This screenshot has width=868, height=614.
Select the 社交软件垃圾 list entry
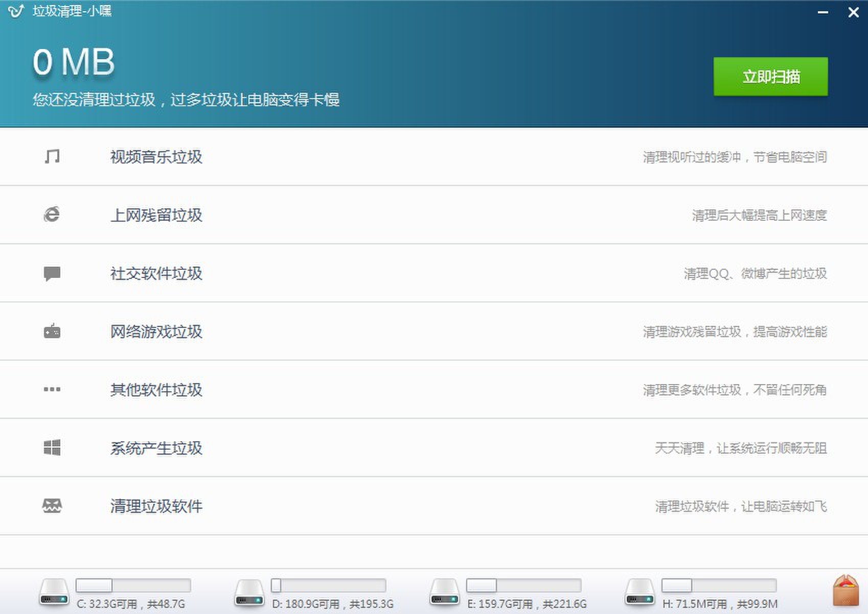[156, 274]
